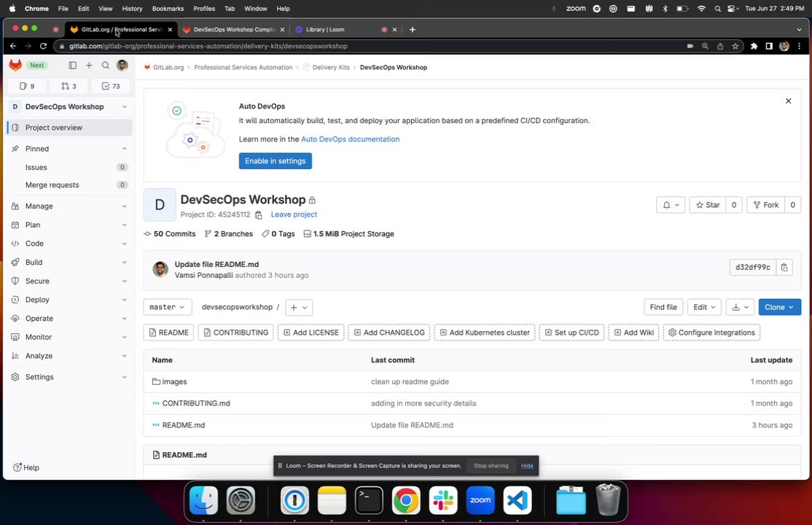Collapse the Pinned section
Viewport: 812px width, 525px height.
click(125, 149)
